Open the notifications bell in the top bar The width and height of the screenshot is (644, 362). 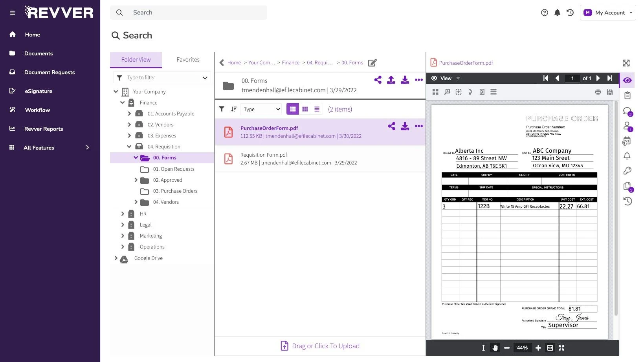(557, 13)
